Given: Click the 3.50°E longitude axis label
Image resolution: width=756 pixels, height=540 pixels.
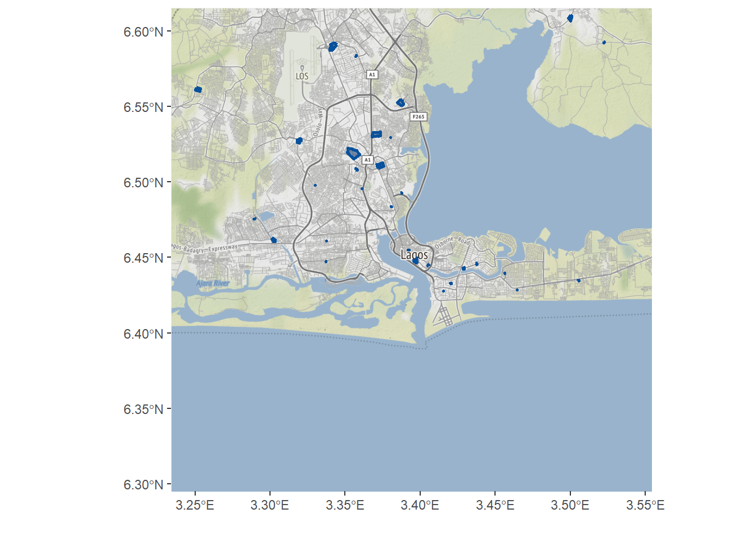Looking at the screenshot, I should pos(570,505).
